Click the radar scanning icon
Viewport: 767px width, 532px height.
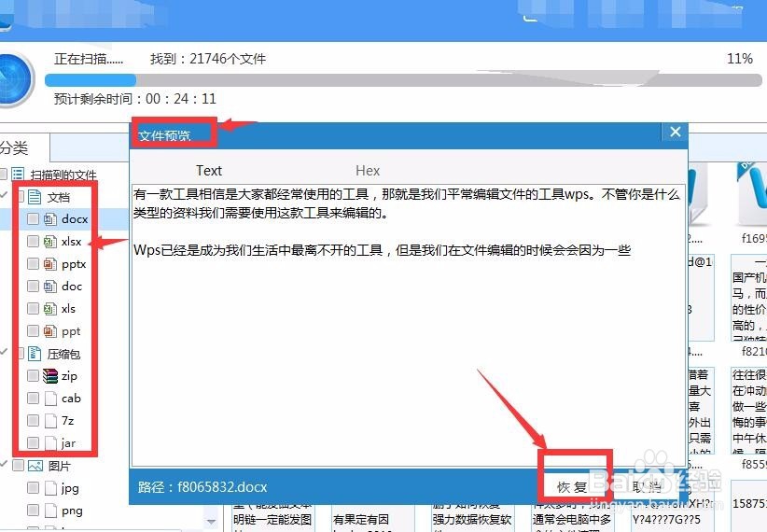[x=14, y=79]
